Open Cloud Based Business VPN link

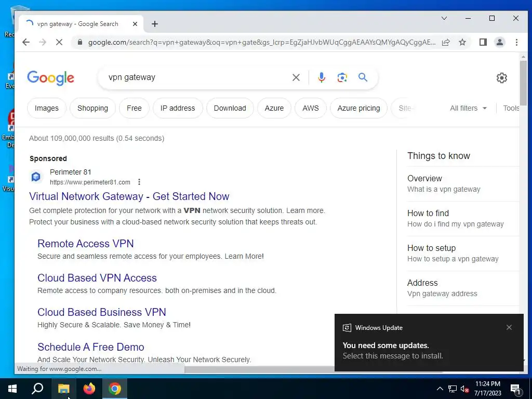[x=102, y=312]
